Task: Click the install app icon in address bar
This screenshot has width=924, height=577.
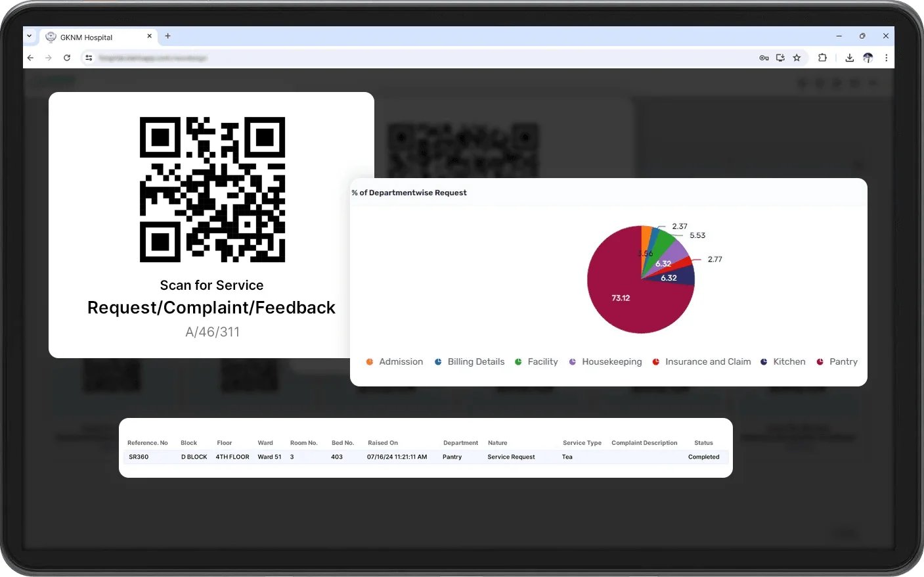Action: click(780, 58)
